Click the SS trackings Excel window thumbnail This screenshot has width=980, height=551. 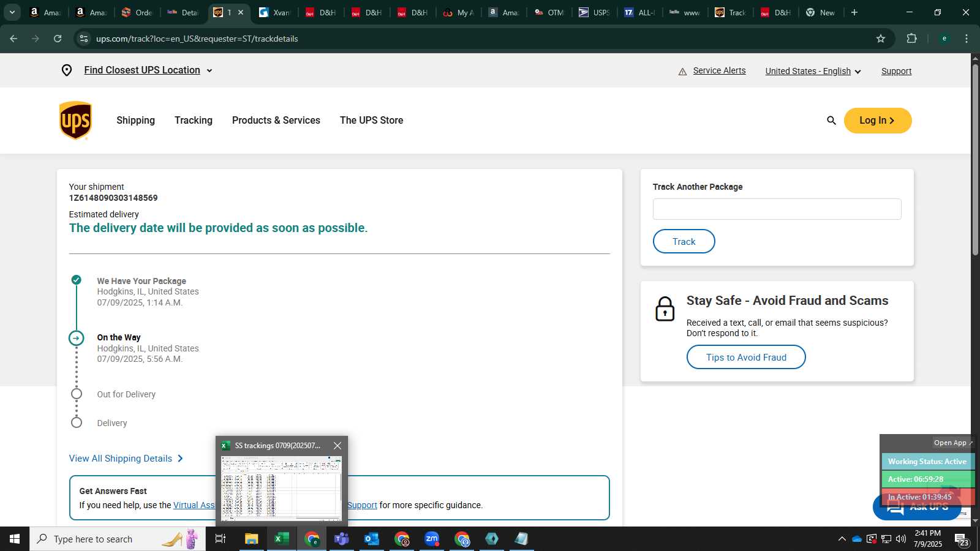point(282,489)
